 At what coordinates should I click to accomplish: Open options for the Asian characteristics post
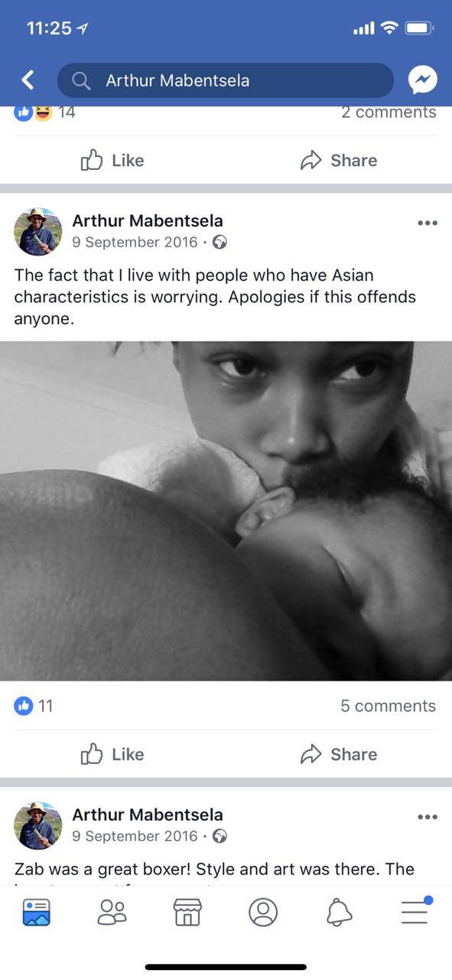428,223
